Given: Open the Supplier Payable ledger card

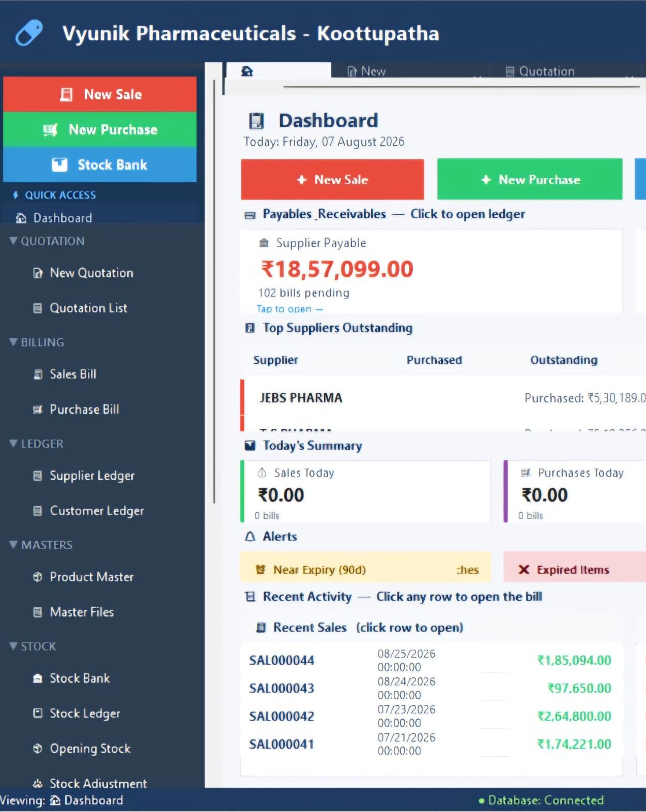Looking at the screenshot, I should click(x=432, y=272).
